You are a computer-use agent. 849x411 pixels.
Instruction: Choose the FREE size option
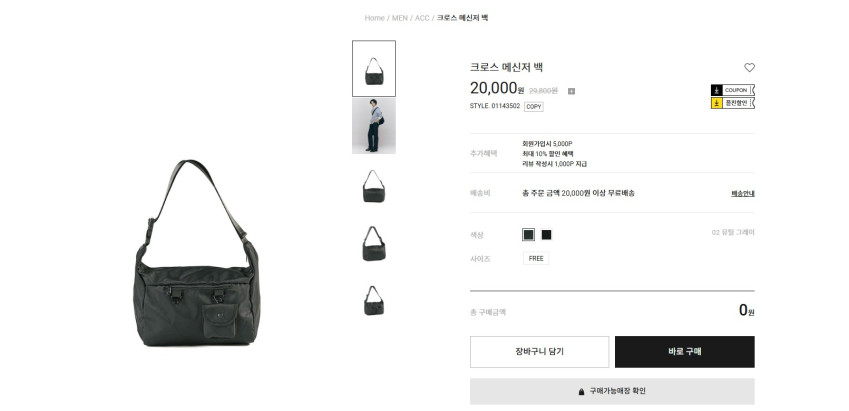click(535, 258)
